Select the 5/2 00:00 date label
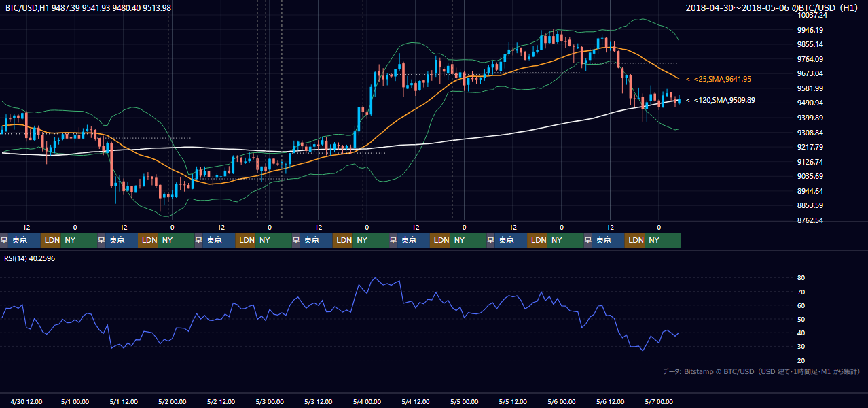This screenshot has width=868, height=408. pyautogui.click(x=172, y=402)
